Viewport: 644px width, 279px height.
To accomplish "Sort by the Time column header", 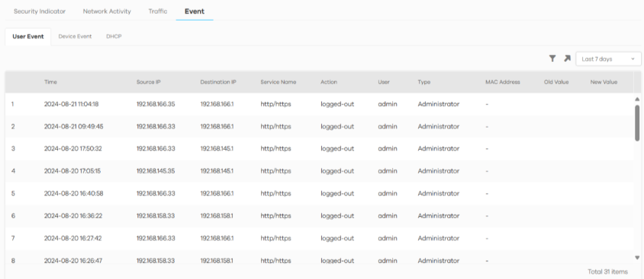I will [x=50, y=82].
